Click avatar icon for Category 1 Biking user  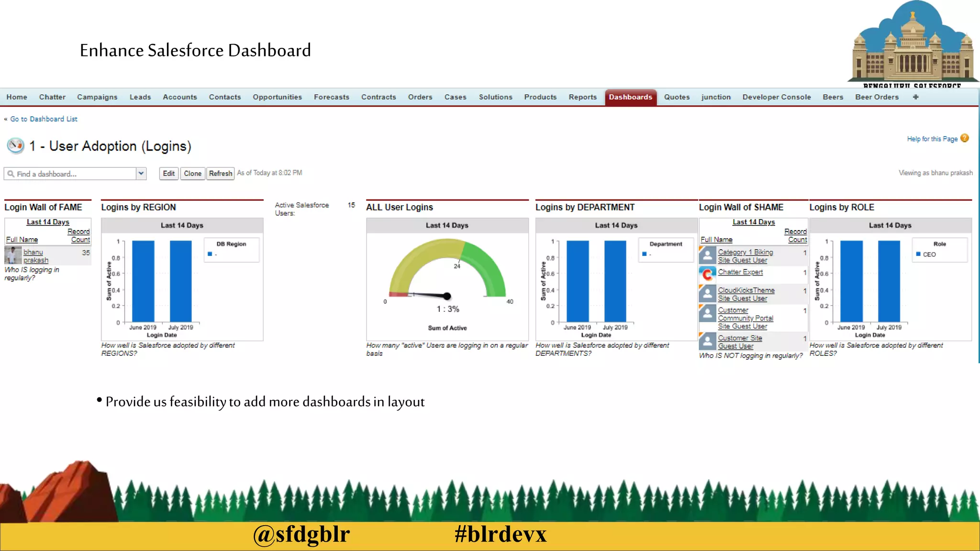pyautogui.click(x=707, y=255)
